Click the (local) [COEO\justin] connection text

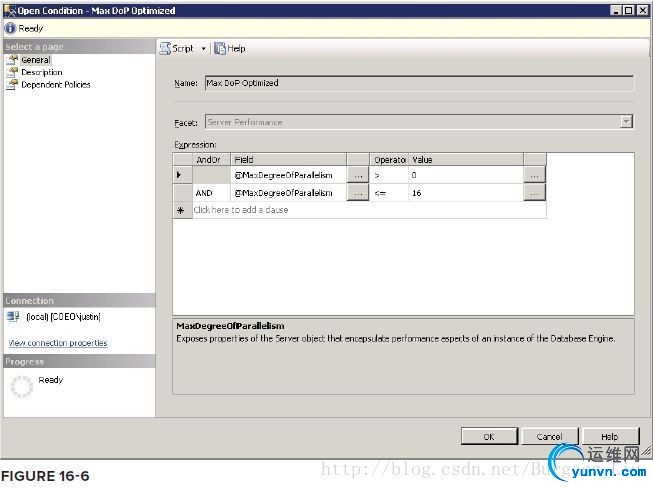pos(63,317)
